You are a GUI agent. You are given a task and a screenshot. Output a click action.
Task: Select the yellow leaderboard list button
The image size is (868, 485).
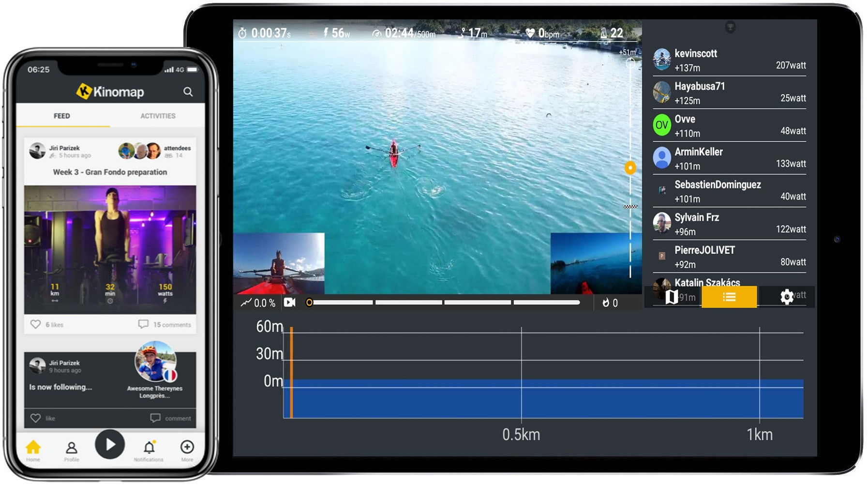coord(729,297)
